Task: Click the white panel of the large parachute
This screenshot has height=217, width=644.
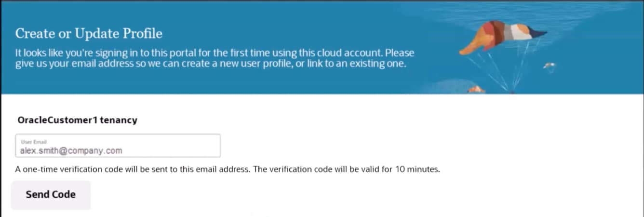Action: (x=519, y=31)
